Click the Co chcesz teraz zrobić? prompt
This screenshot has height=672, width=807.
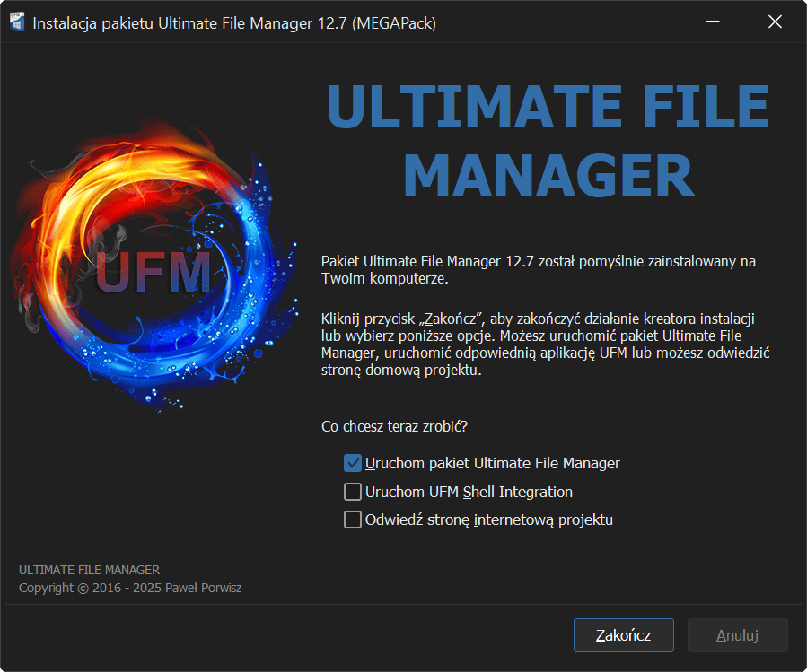click(395, 426)
